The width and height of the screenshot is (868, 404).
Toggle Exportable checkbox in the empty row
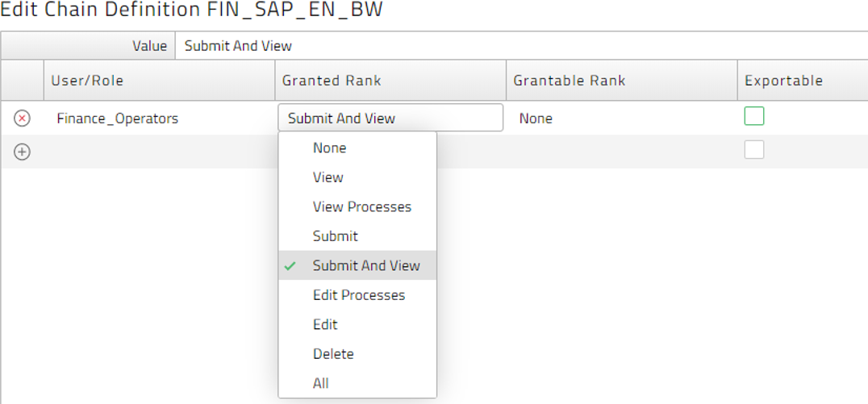pyautogui.click(x=754, y=149)
